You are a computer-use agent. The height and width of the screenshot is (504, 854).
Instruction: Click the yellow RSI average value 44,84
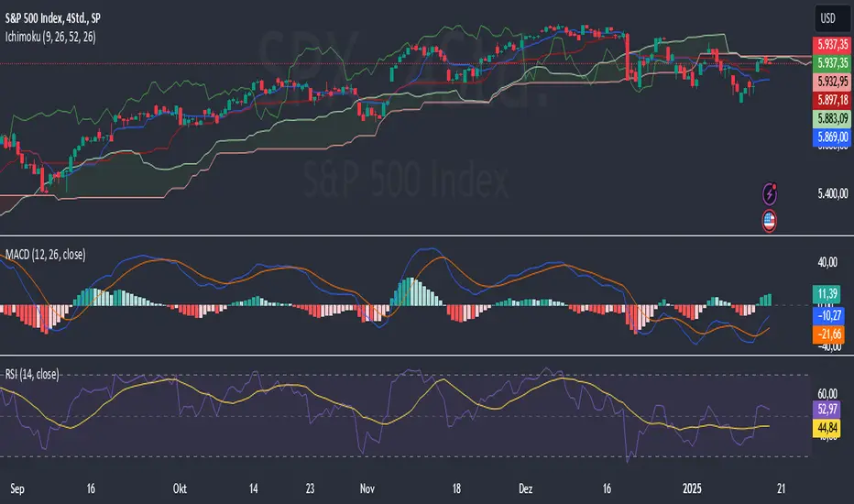pos(827,428)
